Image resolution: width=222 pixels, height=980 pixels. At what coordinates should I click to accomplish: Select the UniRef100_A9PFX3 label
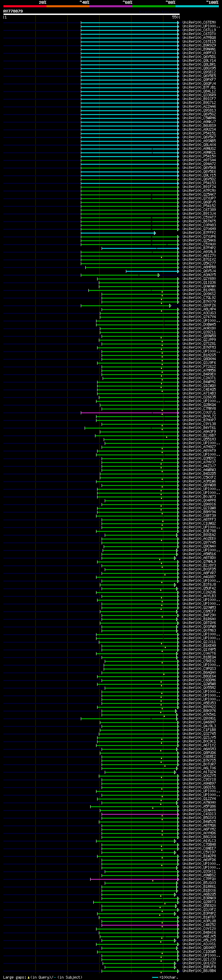(199, 53)
